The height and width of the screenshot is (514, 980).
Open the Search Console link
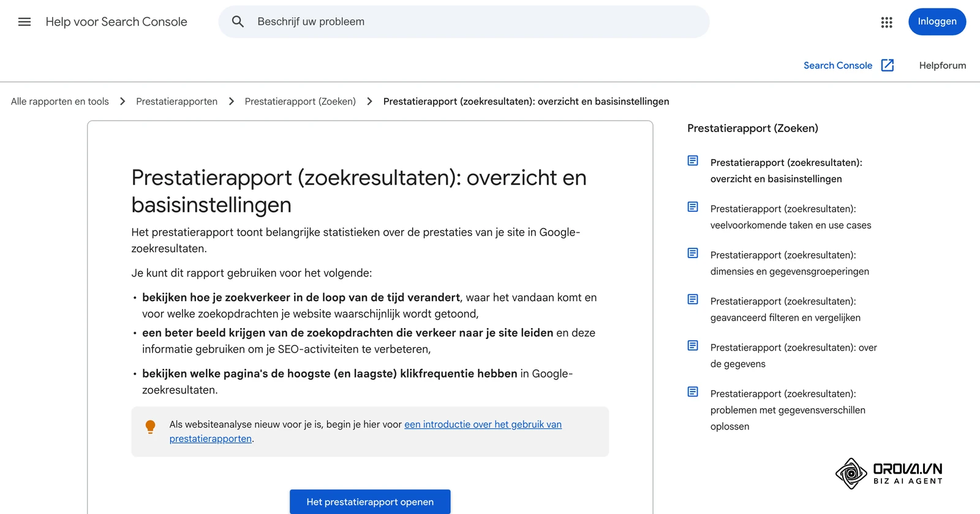837,65
